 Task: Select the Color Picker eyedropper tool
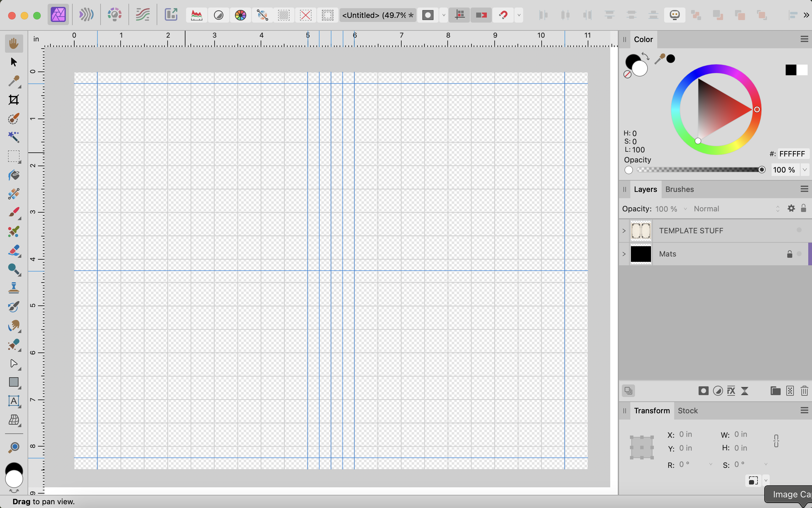[x=14, y=81]
